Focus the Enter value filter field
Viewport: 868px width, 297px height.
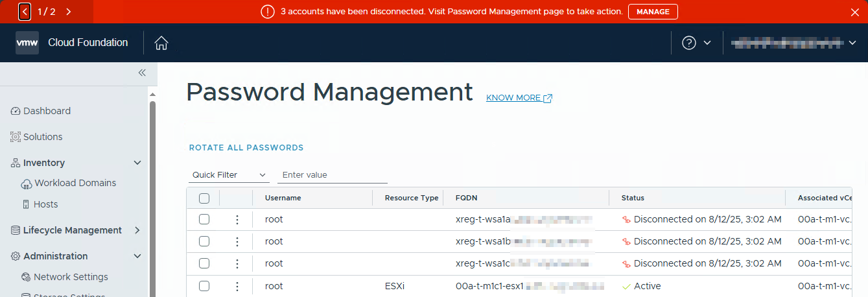[x=332, y=175]
